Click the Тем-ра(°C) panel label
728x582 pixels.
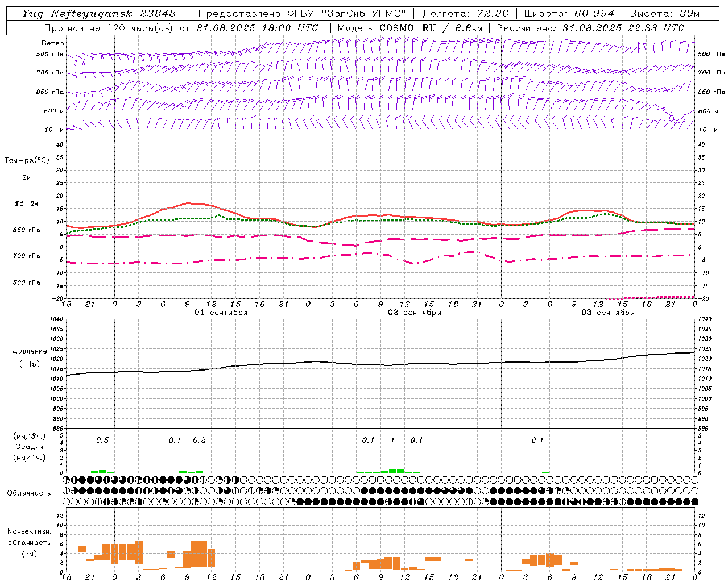tap(27, 160)
